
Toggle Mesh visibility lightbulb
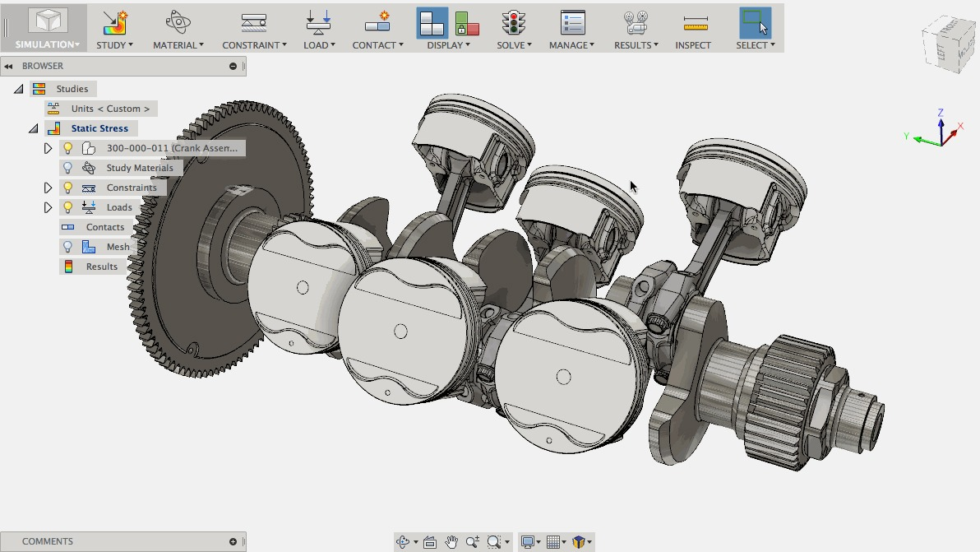[68, 247]
